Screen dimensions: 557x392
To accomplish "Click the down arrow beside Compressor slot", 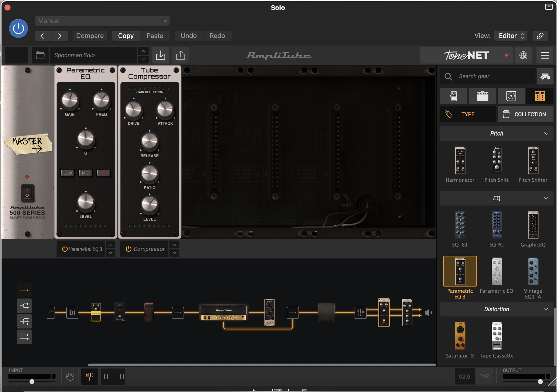I will click(x=174, y=253).
